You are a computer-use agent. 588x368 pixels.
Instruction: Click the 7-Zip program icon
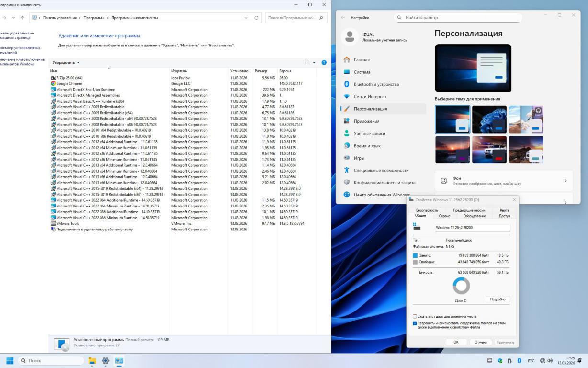tap(53, 78)
